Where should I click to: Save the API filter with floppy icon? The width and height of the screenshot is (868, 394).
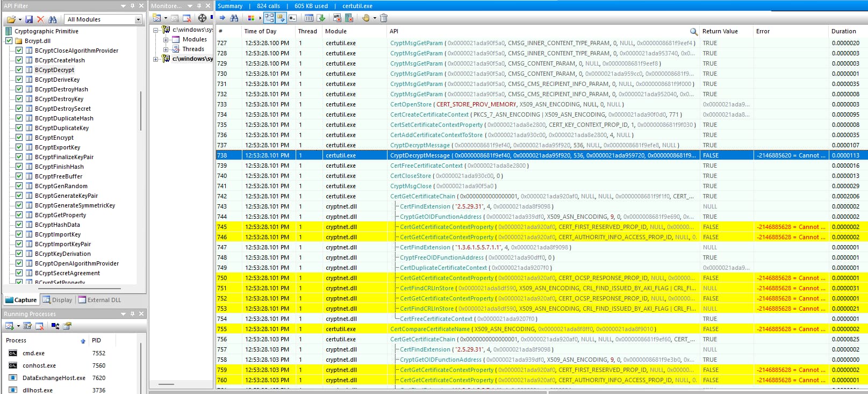tap(29, 19)
